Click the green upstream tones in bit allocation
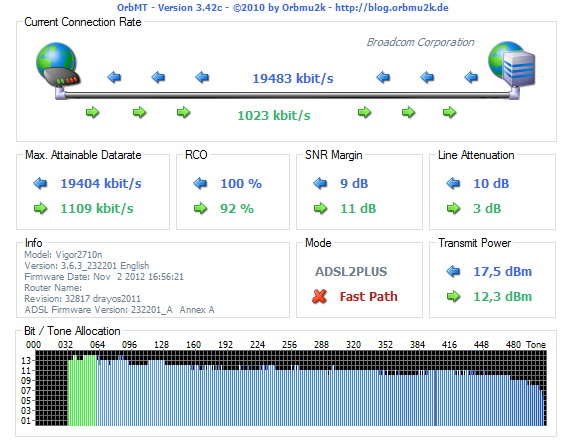 coord(82,390)
